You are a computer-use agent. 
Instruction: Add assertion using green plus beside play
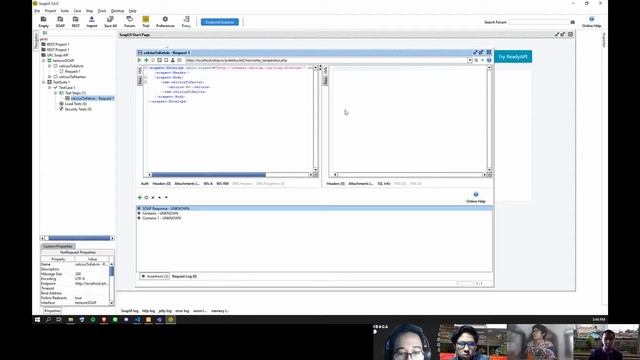click(x=146, y=60)
